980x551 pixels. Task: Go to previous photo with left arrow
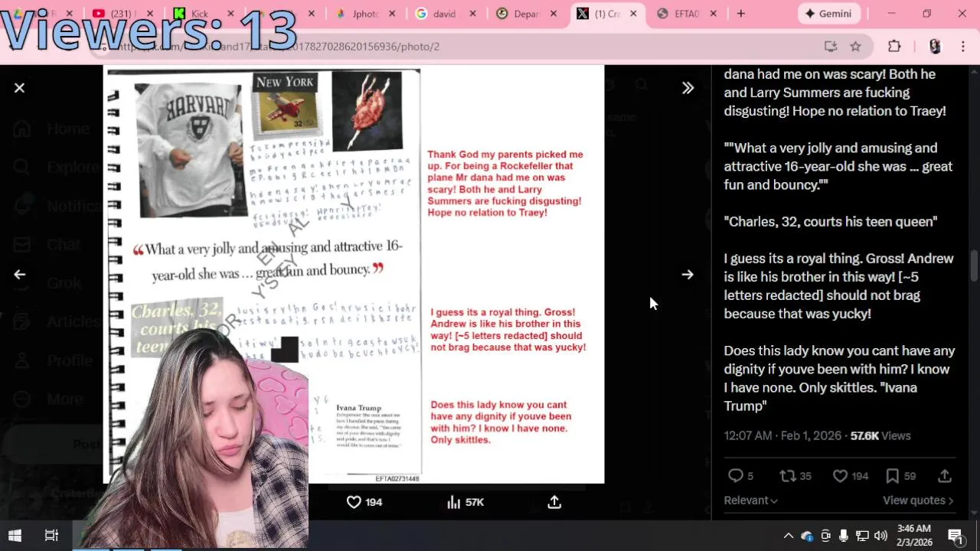point(20,274)
